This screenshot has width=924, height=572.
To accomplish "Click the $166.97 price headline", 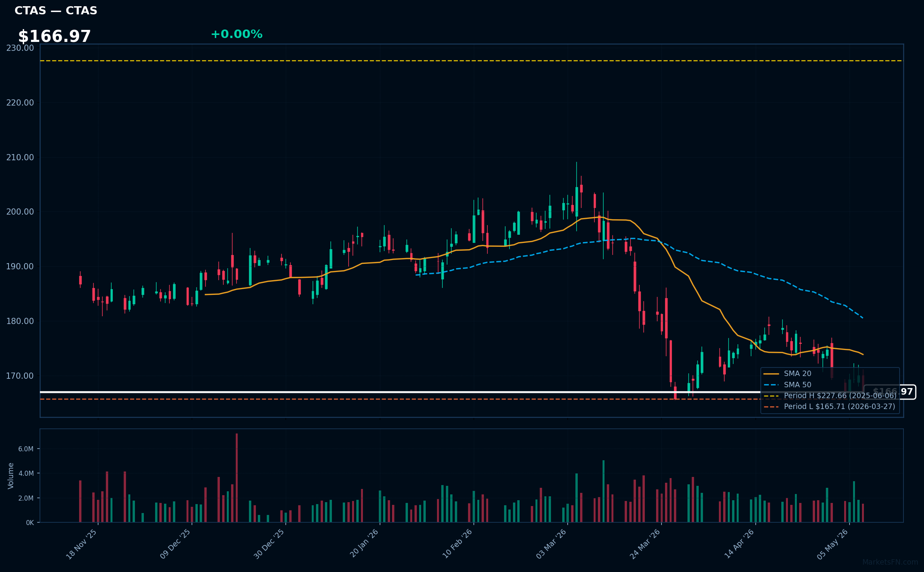I will 54,36.
